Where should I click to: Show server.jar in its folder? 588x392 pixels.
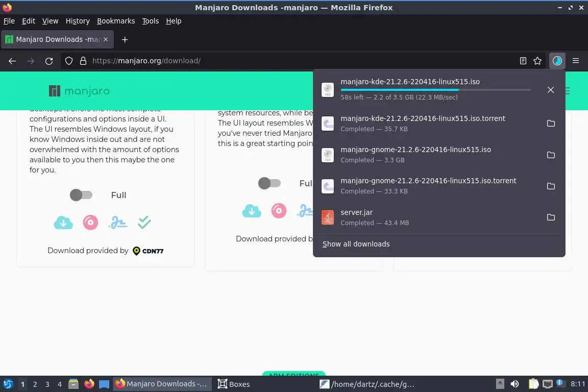pyautogui.click(x=551, y=217)
